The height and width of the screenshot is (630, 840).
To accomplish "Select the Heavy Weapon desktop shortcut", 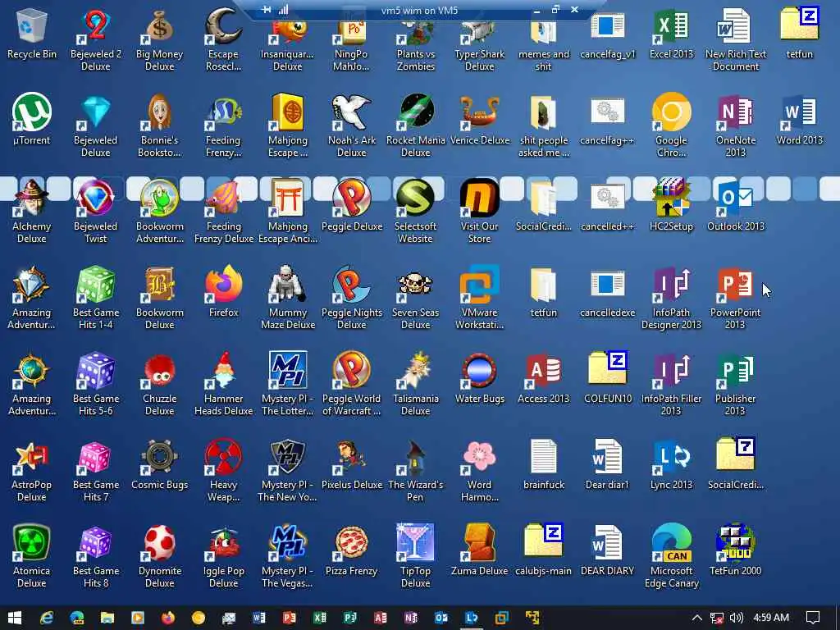I will 223,470.
